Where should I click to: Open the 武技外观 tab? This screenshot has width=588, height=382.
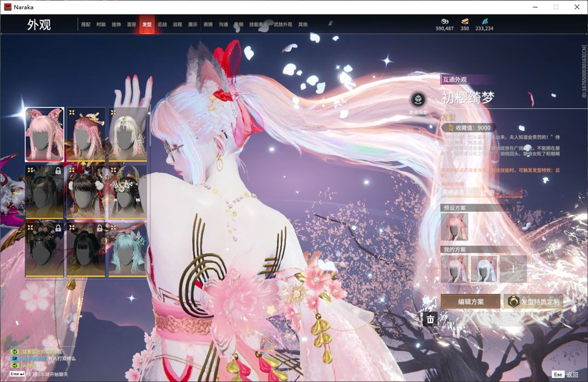pyautogui.click(x=283, y=24)
